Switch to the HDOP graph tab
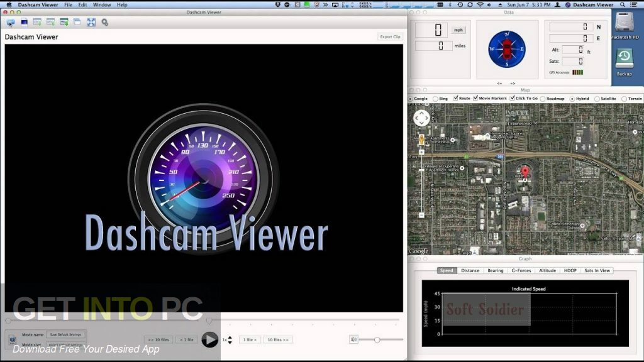This screenshot has width=644, height=362. [x=570, y=270]
